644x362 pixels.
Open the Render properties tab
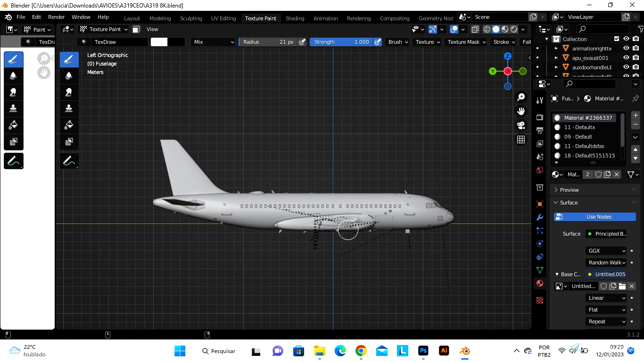pos(540,117)
